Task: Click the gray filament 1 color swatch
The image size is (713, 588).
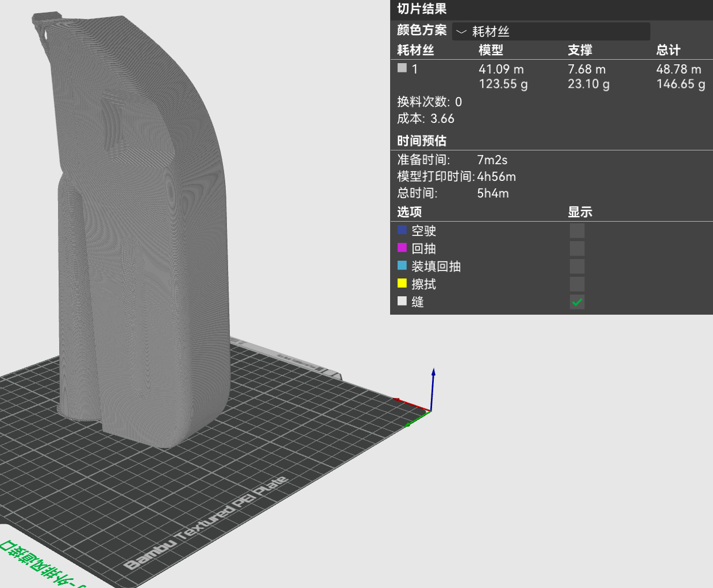Action: [x=402, y=68]
